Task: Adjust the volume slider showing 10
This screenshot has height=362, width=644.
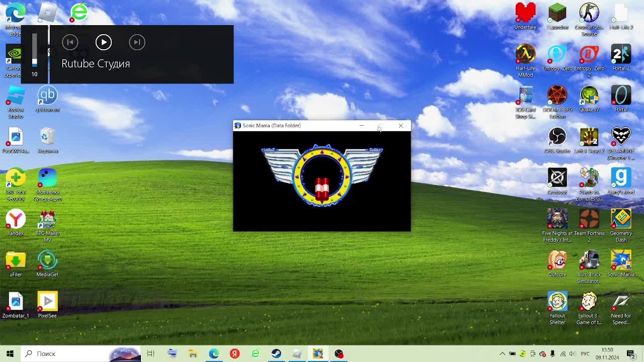Action: click(x=35, y=49)
